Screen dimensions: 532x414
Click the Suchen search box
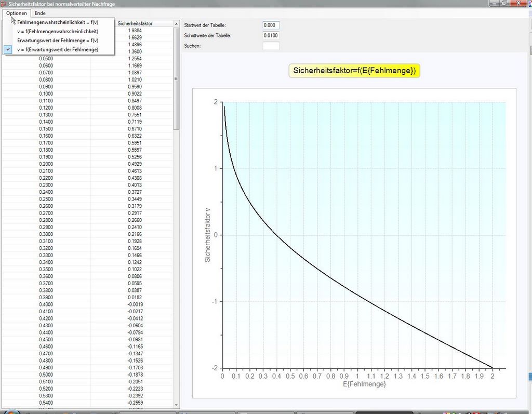pyautogui.click(x=271, y=46)
